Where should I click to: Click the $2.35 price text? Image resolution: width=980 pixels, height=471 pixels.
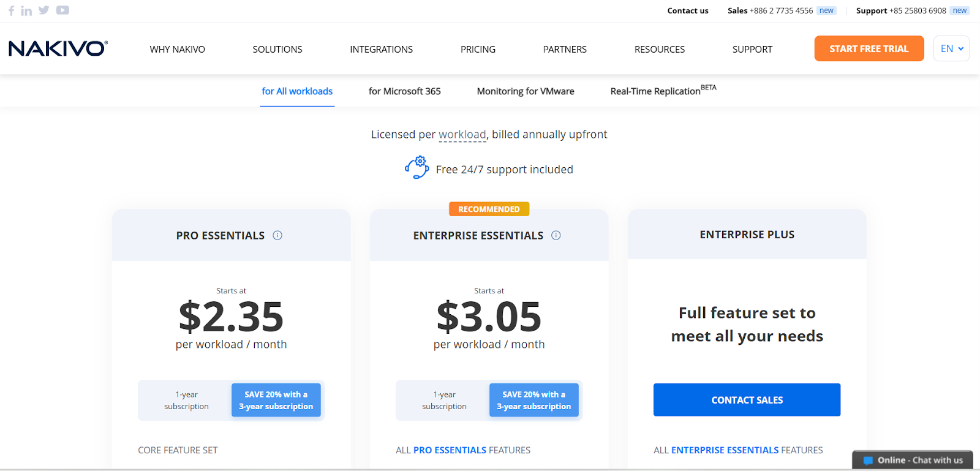click(231, 317)
